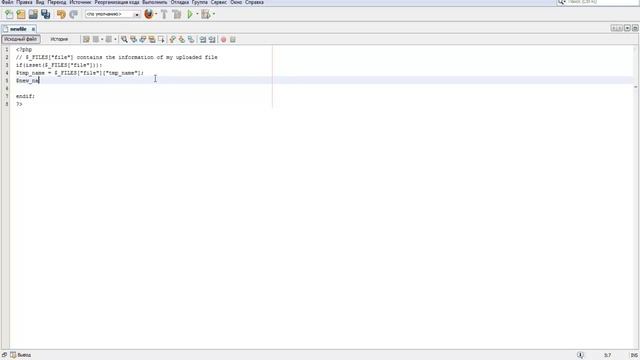Screen dimensions: 640x360
Task: Toggle Bookmark icon in editor toolbar
Action: pyautogui.click(x=191, y=39)
